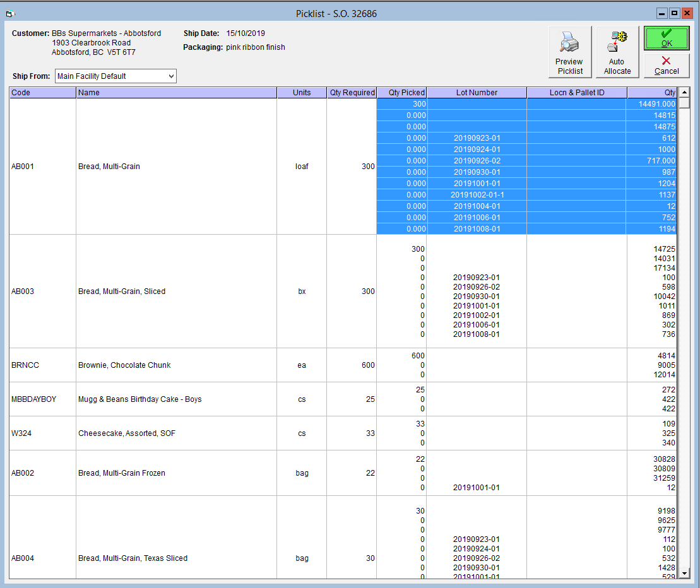Sort by the Name column header
Viewport: 700px width, 588px height.
tap(176, 92)
